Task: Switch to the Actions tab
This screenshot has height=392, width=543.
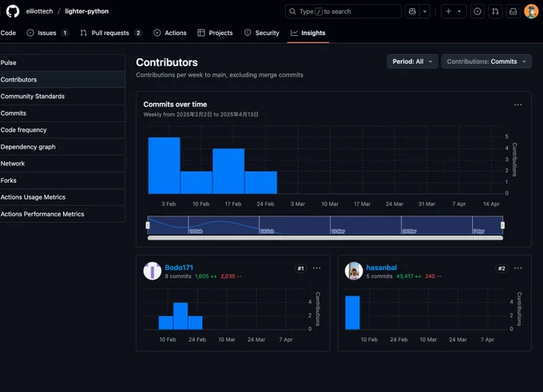Action: (x=170, y=33)
